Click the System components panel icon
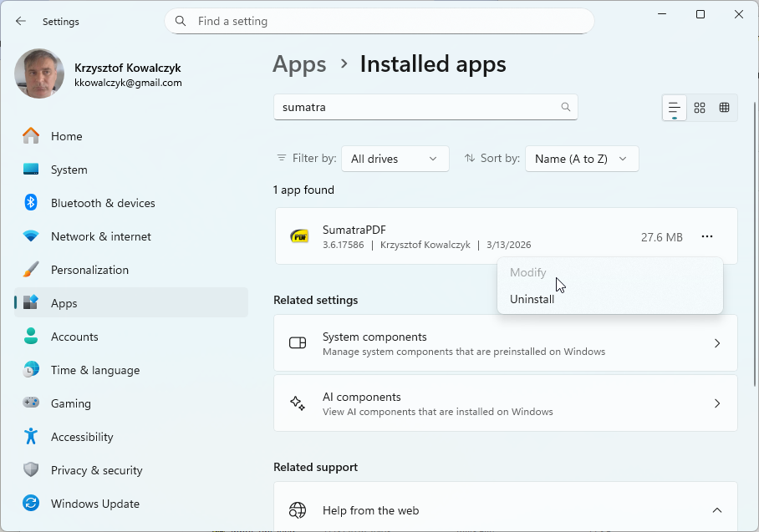 coord(298,343)
